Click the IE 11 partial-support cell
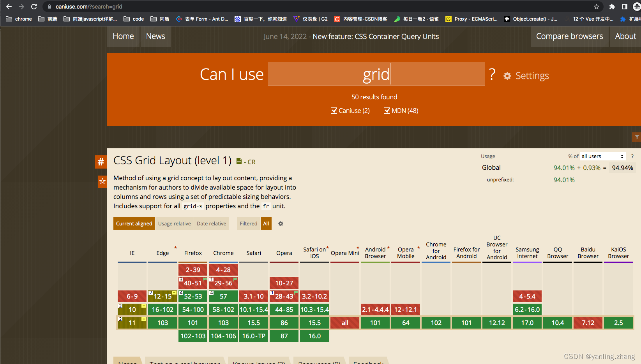 click(x=132, y=323)
